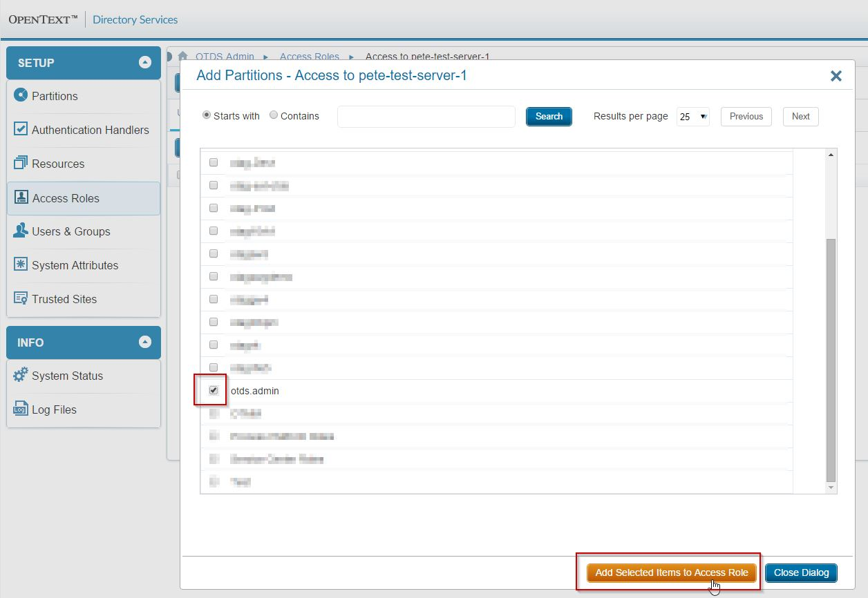Click the Trusted Sites certificate icon
868x598 pixels.
pos(21,298)
